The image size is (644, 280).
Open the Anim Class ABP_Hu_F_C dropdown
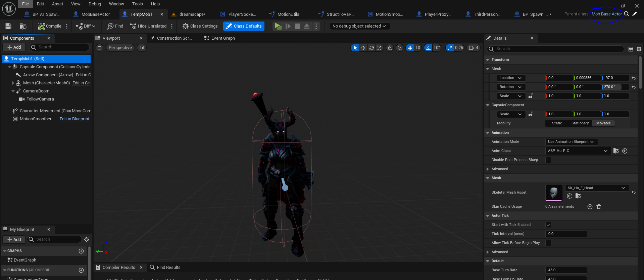click(x=578, y=151)
